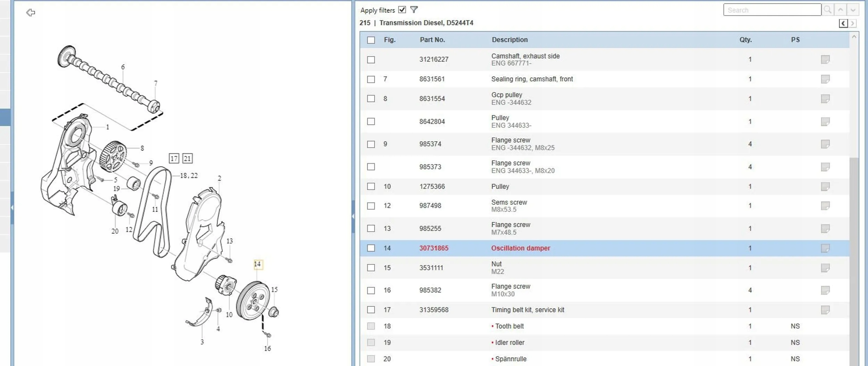Click callout 2 above the timing cover

point(219,178)
